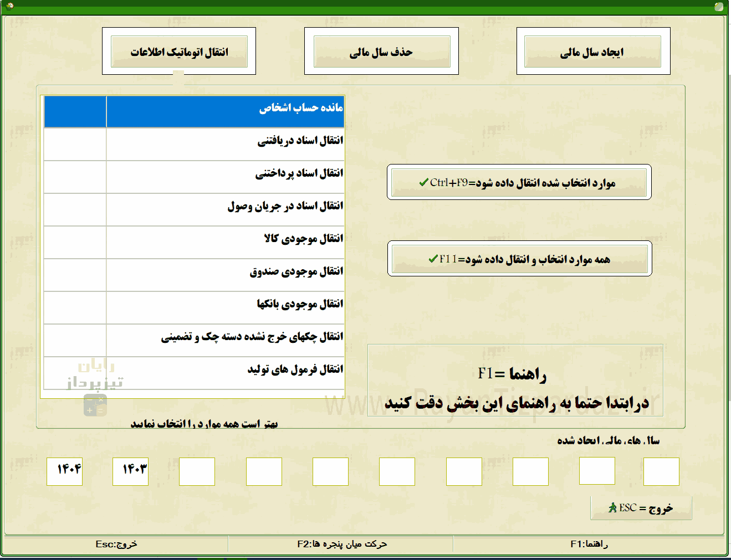Click the خروج = ESC exit button
Screen dimensions: 731x560
coord(641,508)
